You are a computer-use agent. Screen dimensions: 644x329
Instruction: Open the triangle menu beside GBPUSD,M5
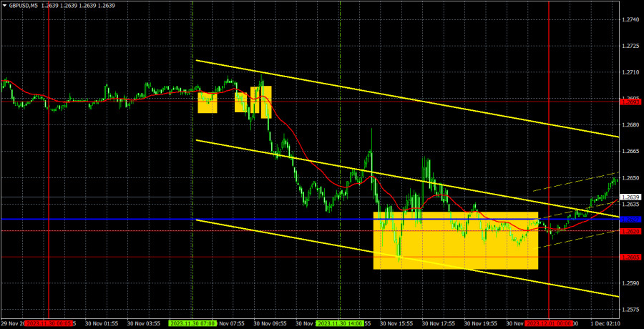coord(4,6)
